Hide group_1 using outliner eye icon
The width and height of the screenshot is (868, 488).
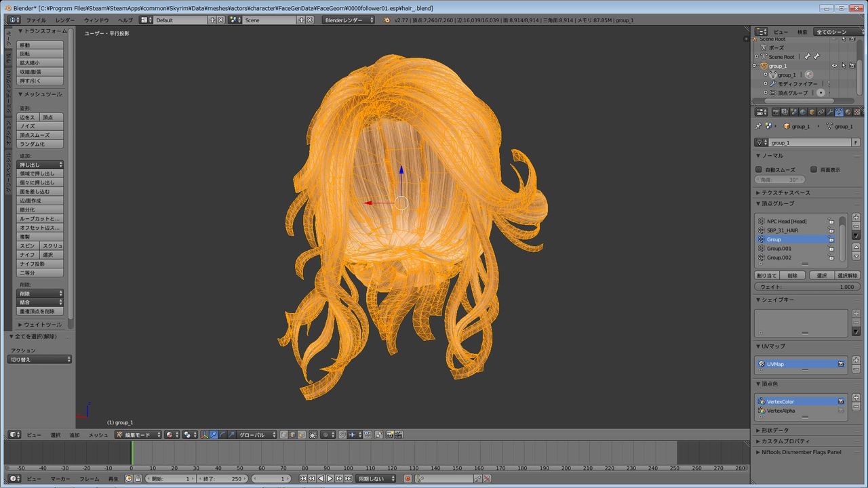834,66
